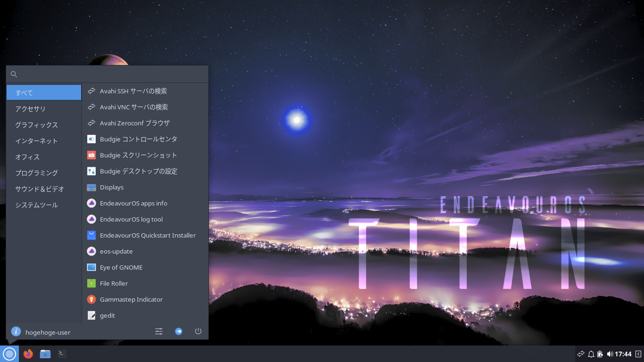Open Budgie デスクトップの設定 in the app list
The width and height of the screenshot is (644, 362).
145,171
